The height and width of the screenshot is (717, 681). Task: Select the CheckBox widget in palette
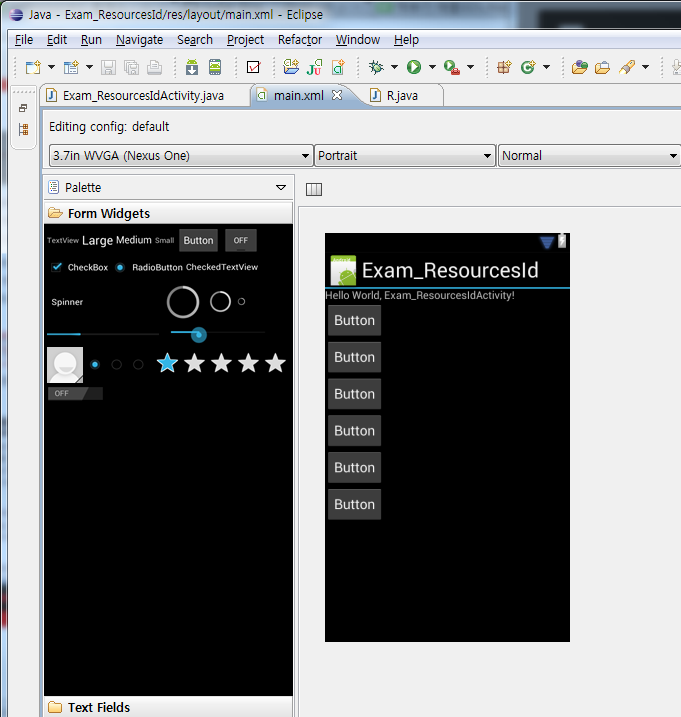80,267
